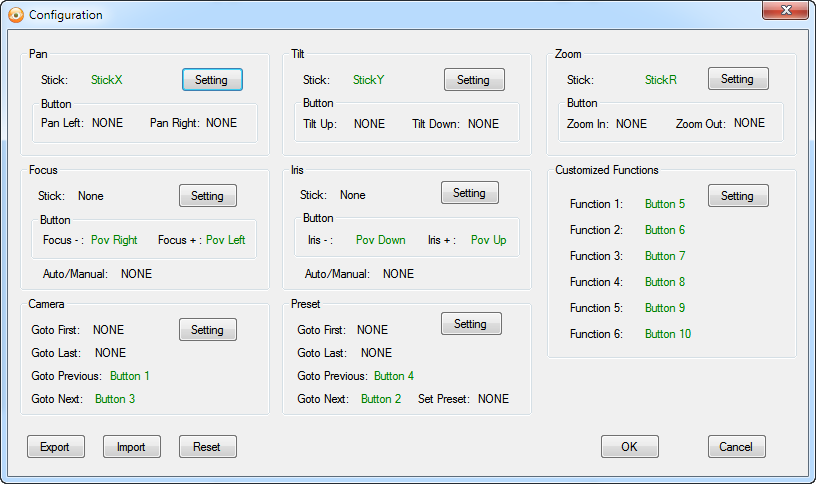Click Preset Goto Last NONE value
Image resolution: width=816 pixels, height=484 pixels.
[x=376, y=353]
